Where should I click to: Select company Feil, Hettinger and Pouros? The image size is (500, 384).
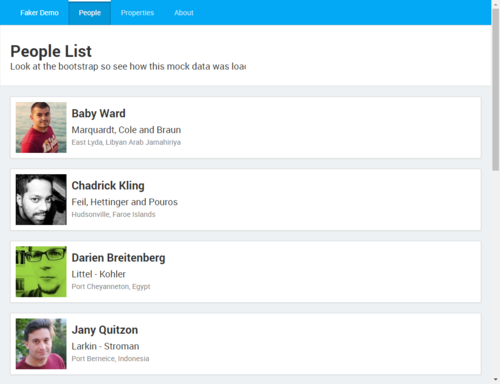[125, 202]
